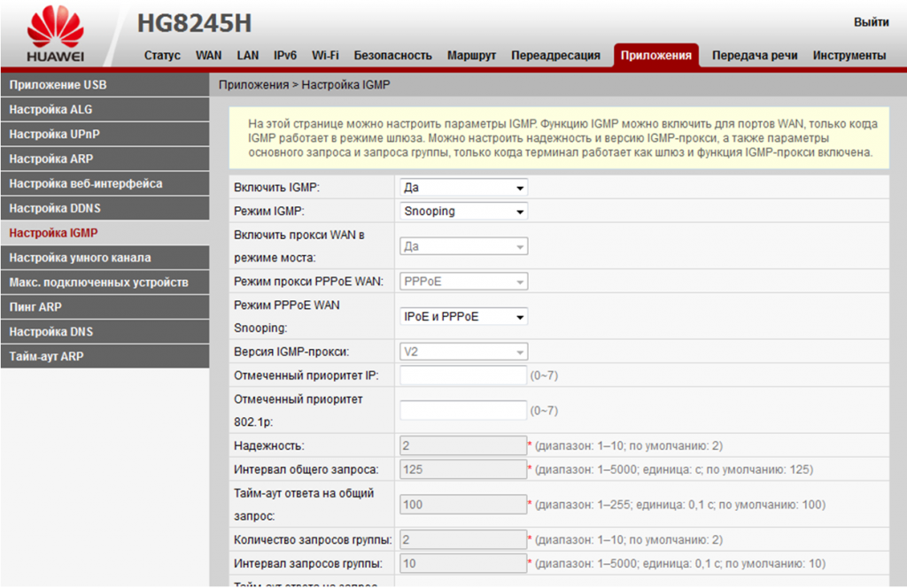Viewport: 907px width, 588px height.
Task: Expand Версия IGMP-прокси V2 dropdown
Action: [463, 352]
